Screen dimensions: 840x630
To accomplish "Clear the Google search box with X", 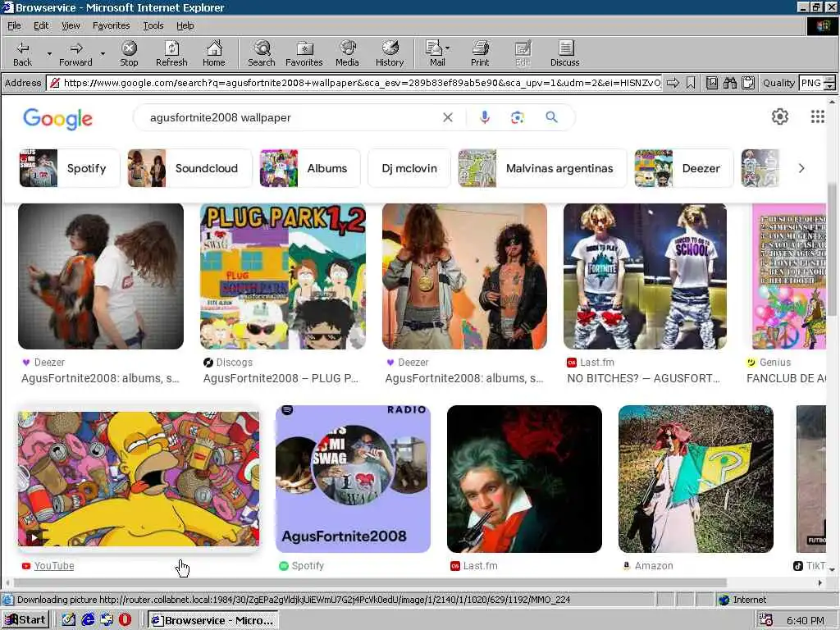I will [448, 117].
